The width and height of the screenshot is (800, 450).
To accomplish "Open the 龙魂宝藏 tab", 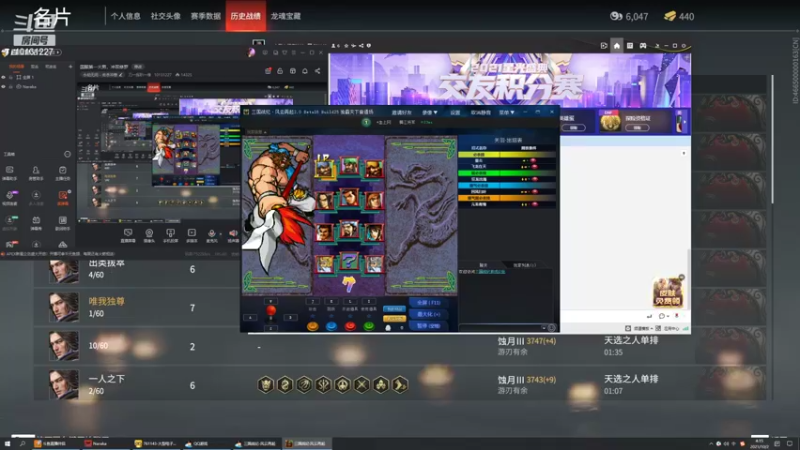I will coord(286,16).
